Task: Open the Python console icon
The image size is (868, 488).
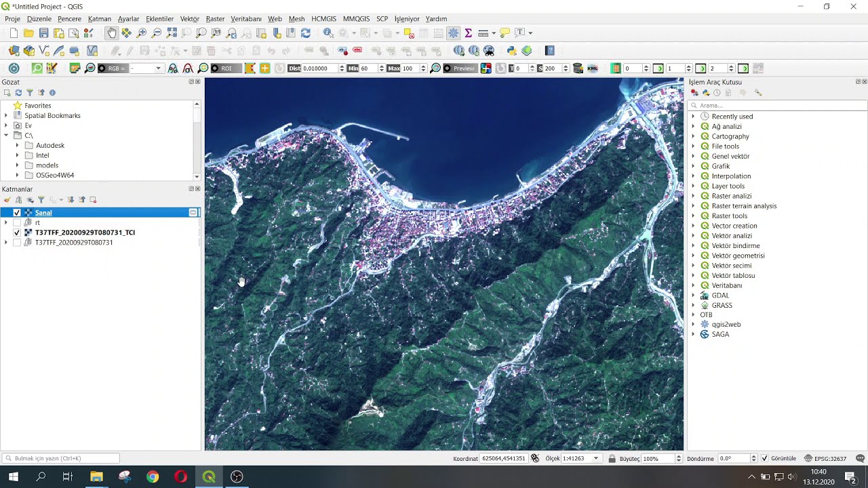Action: pyautogui.click(x=512, y=51)
